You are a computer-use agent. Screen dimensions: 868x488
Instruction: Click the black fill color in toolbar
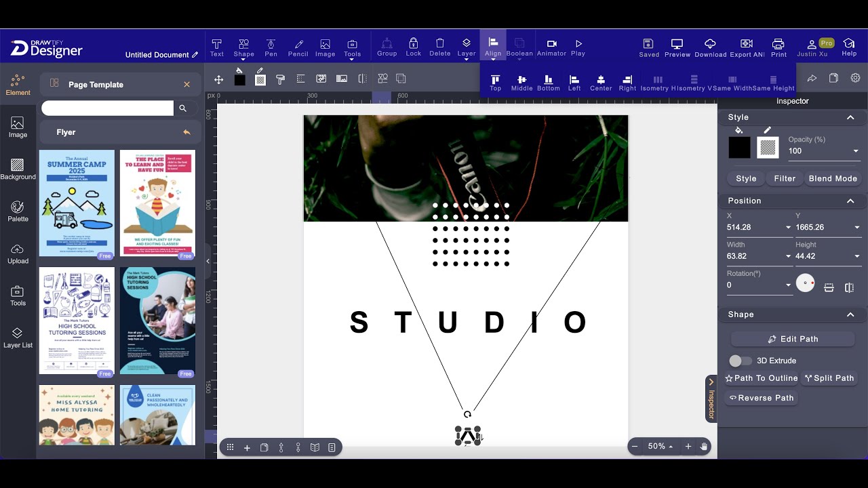click(x=239, y=81)
